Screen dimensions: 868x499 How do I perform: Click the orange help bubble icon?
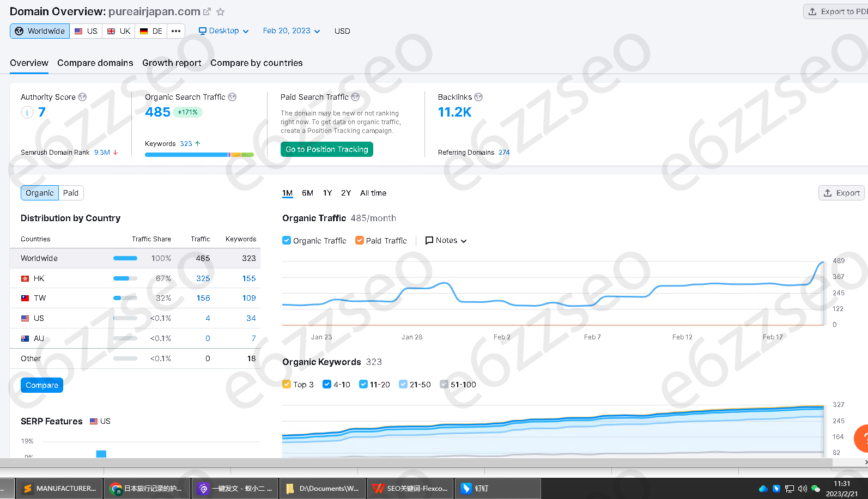tap(861, 439)
